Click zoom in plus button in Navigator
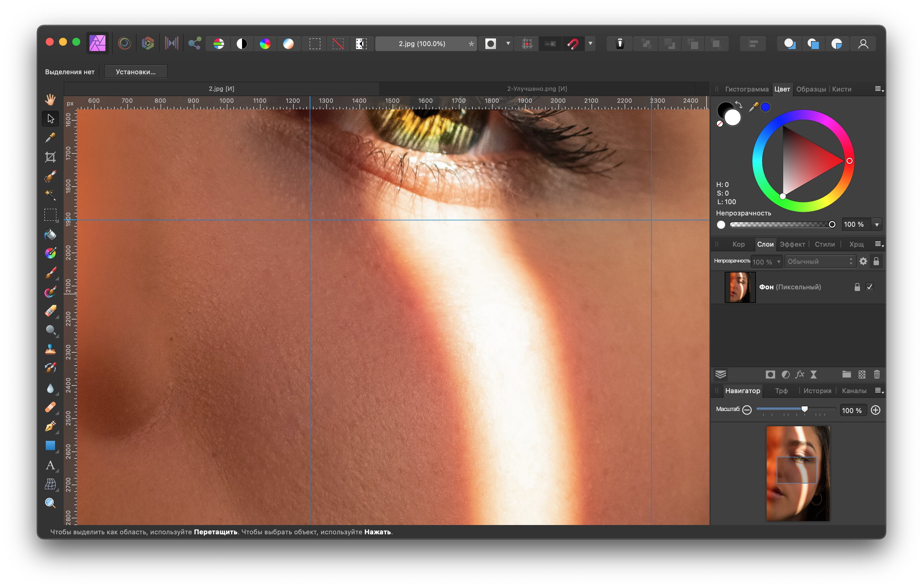Screen dimensions: 923x588 click(x=876, y=410)
